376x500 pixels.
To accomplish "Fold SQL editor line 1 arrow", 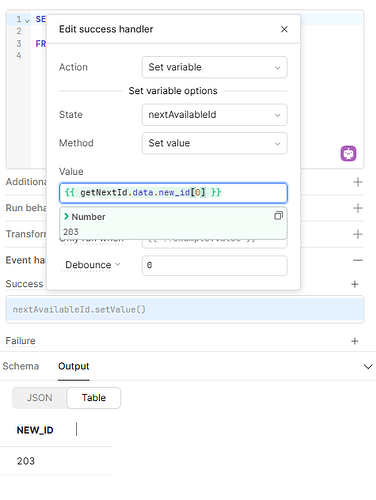I will [27, 21].
